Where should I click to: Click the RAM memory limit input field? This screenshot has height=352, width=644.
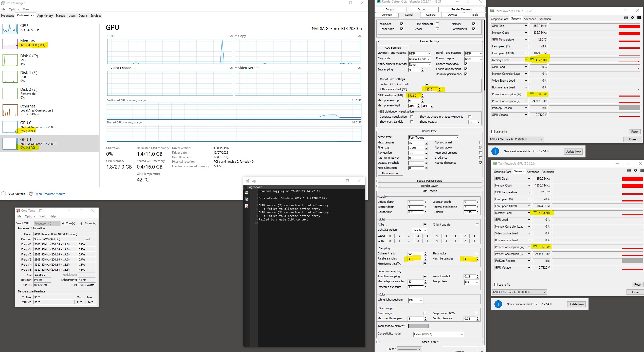432,89
